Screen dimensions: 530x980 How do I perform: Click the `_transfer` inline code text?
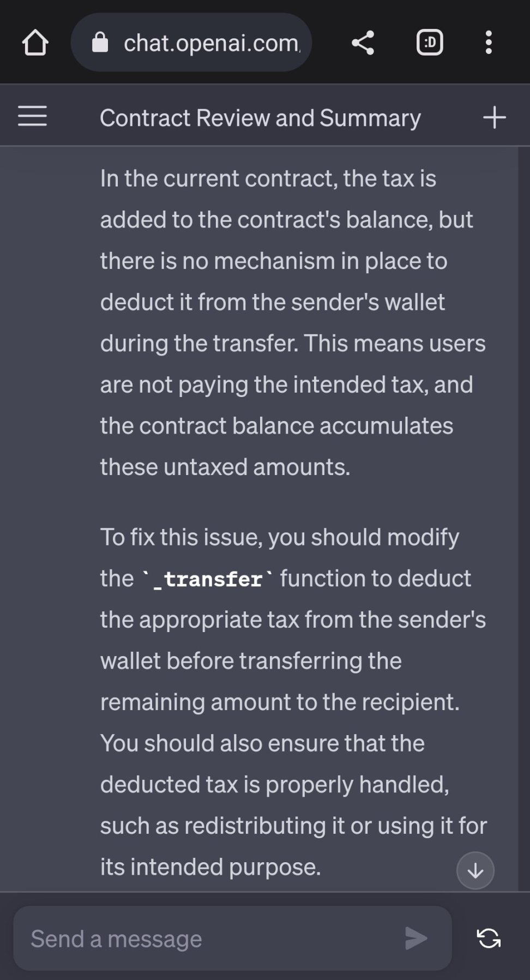[207, 579]
